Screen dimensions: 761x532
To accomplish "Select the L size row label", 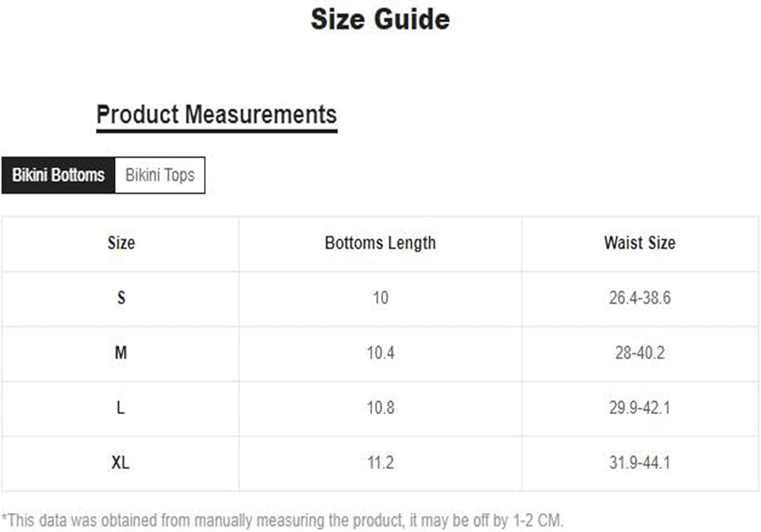I will [121, 408].
